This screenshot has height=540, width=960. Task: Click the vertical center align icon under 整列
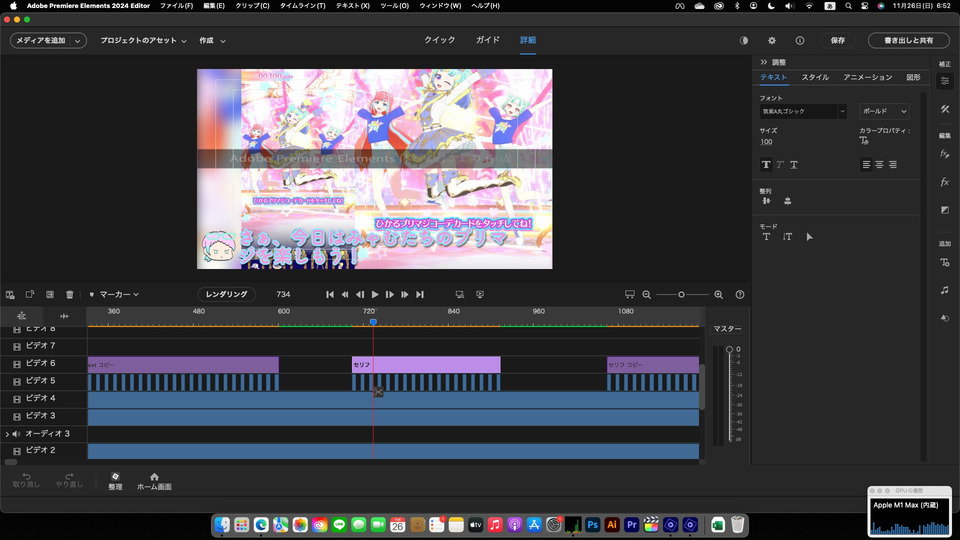[x=787, y=201]
